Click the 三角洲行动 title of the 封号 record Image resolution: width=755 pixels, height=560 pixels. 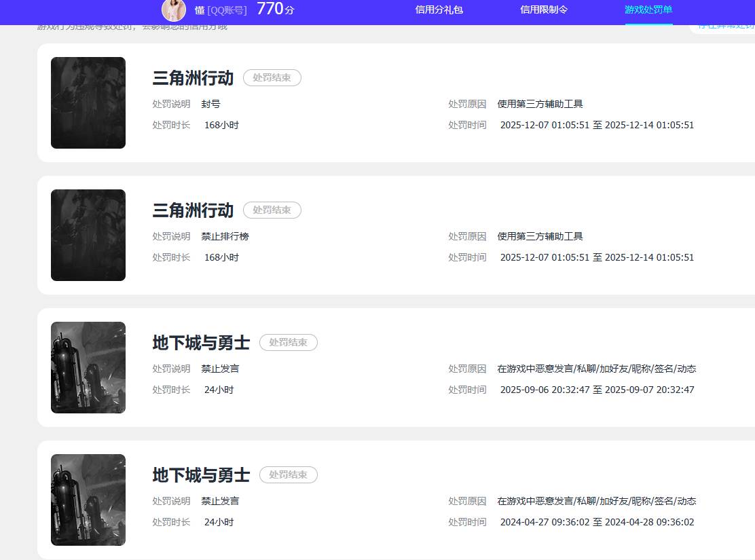click(x=193, y=78)
